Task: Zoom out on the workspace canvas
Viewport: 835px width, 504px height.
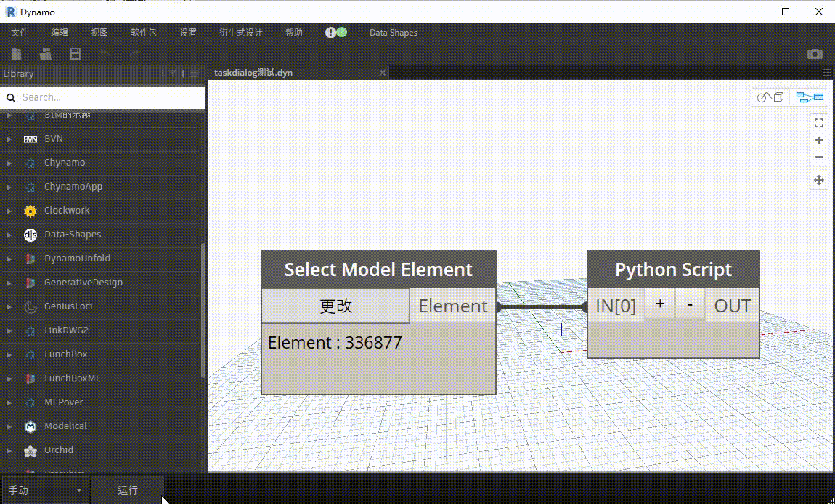Action: tap(819, 157)
